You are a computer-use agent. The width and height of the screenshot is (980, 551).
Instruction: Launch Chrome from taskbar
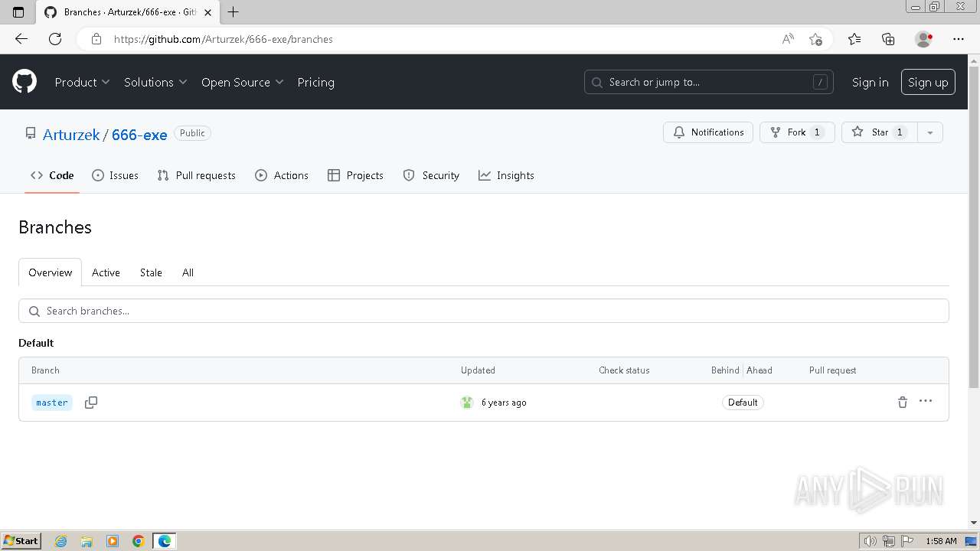(x=139, y=541)
